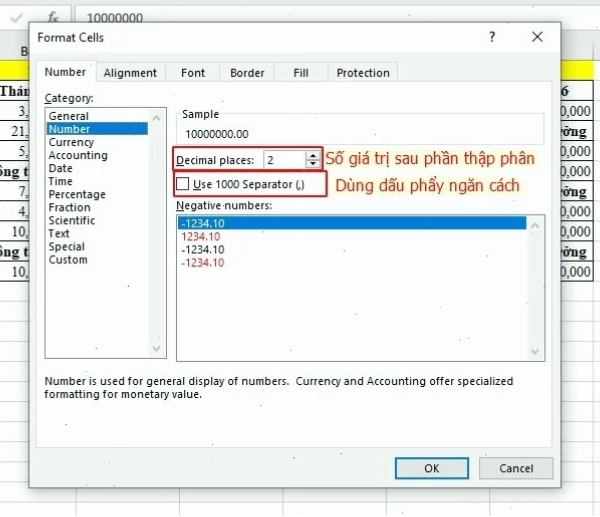Go to the Protection tab

click(363, 73)
